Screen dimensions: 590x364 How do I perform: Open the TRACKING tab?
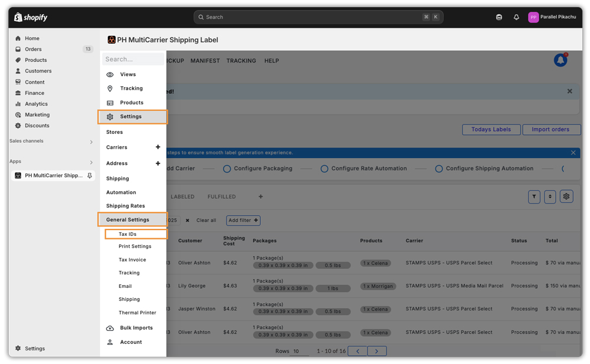tap(241, 61)
